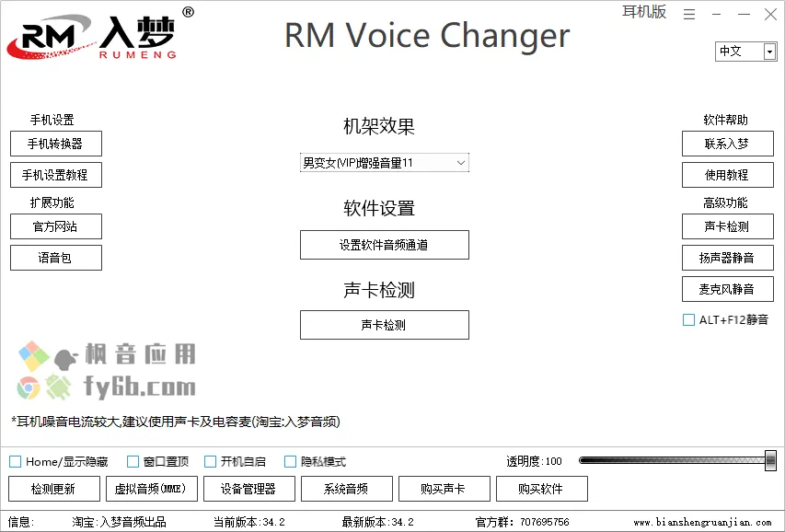Image resolution: width=785 pixels, height=532 pixels.
Task: Click 购买声卡 buy sound card
Action: pos(444,489)
